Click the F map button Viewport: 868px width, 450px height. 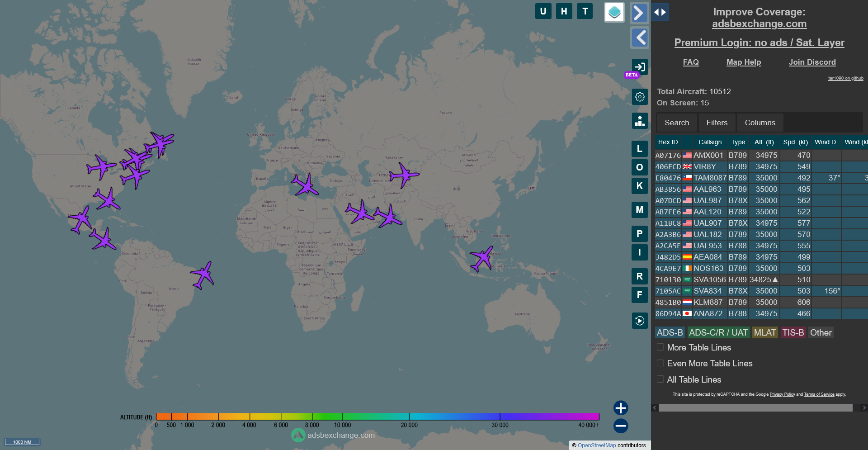pyautogui.click(x=639, y=295)
